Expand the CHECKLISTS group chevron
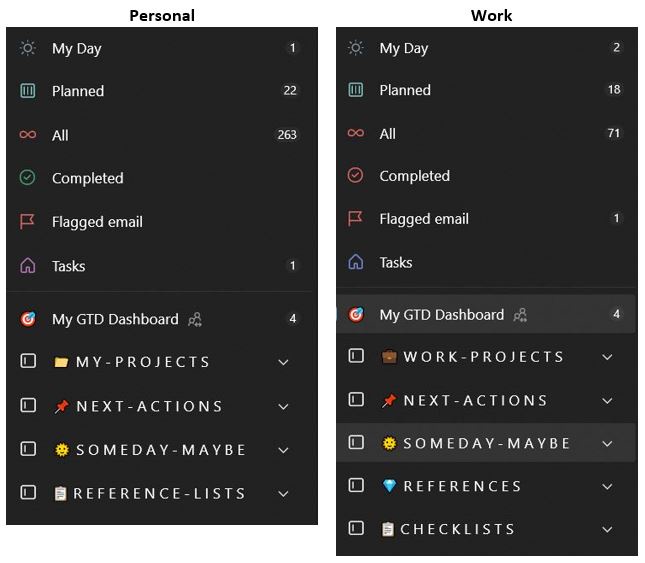Viewport: 645px width, 563px height. click(607, 529)
